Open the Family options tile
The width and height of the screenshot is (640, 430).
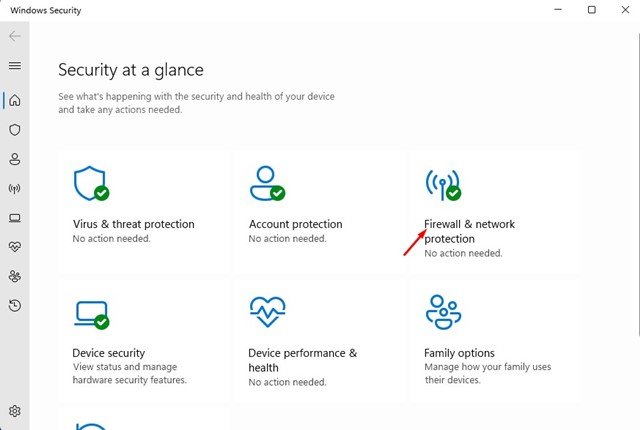[493, 342]
